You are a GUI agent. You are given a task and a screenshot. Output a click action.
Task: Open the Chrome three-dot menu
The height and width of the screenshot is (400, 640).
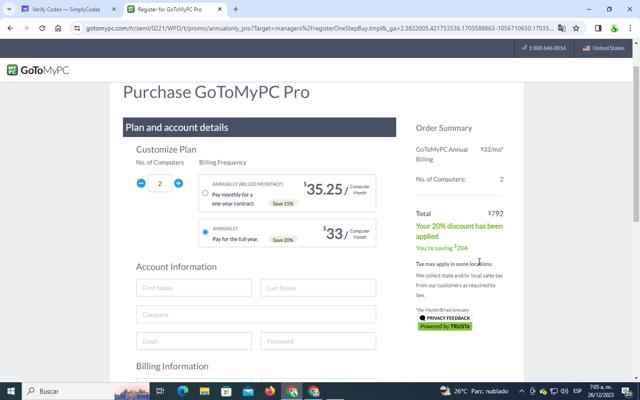coord(630,28)
